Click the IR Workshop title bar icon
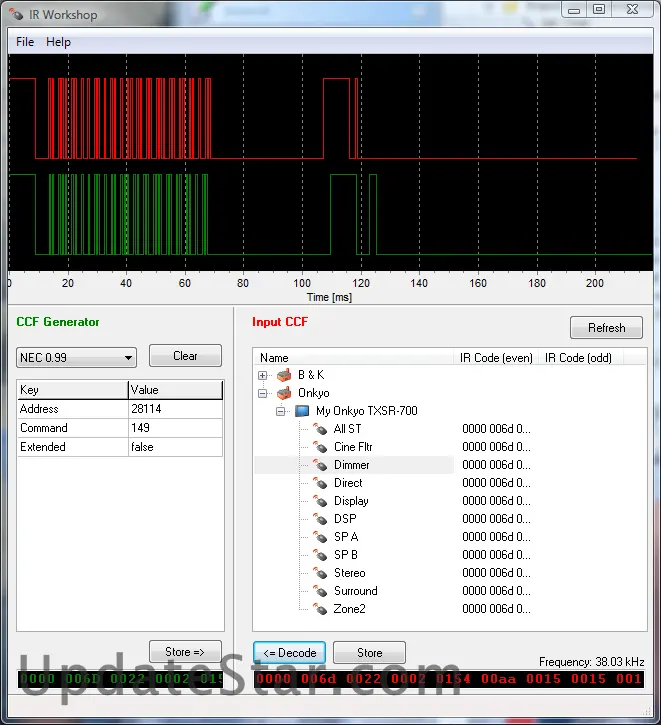The image size is (661, 725). (x=15, y=13)
